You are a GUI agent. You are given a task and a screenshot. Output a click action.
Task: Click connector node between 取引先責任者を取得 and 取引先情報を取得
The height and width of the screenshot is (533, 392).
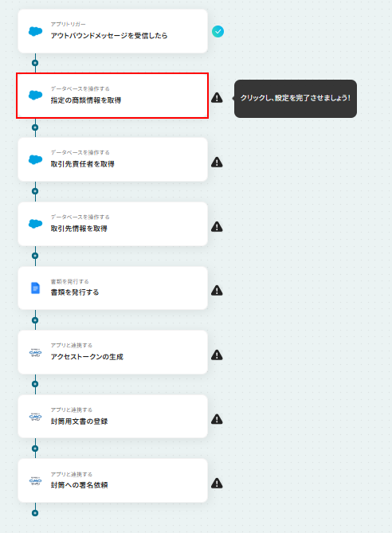point(35,191)
